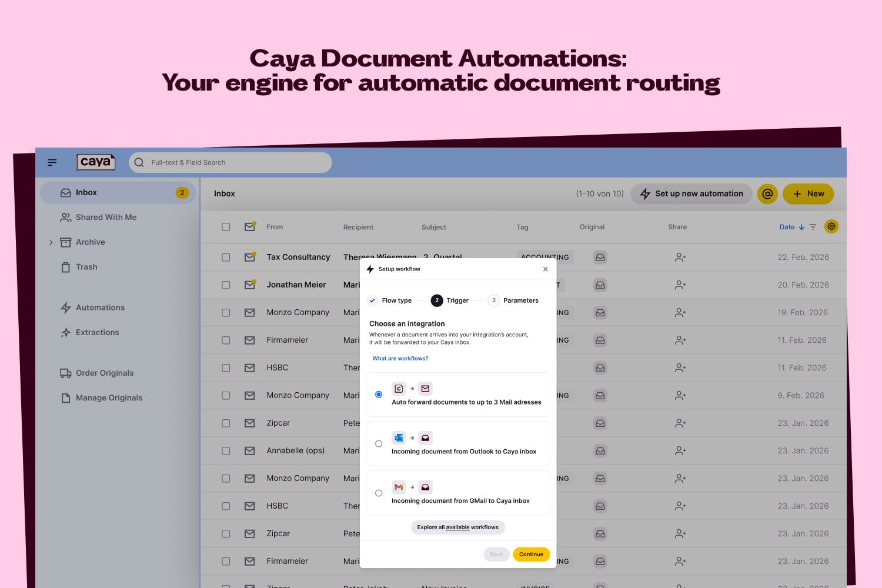Click the Trigger step
882x588 pixels.
(x=450, y=300)
